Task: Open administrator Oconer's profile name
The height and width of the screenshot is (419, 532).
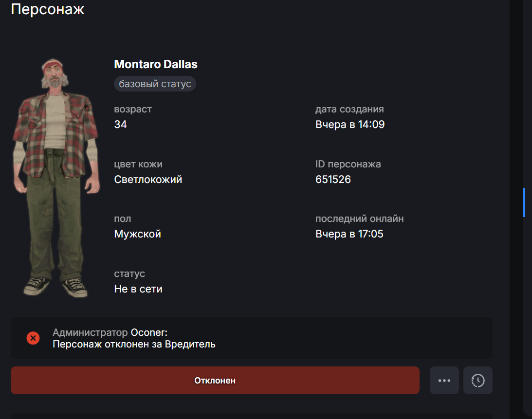Action: point(148,333)
